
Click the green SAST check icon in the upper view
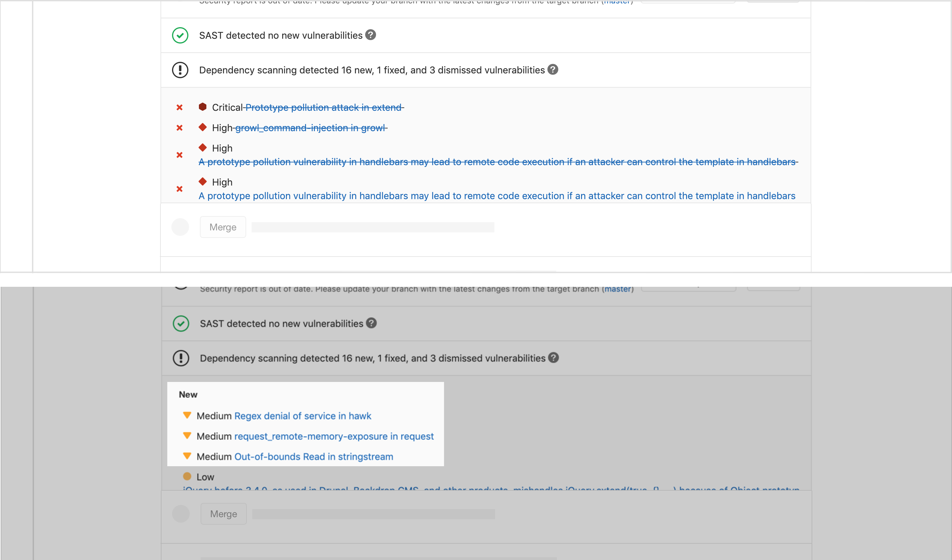coord(180,35)
